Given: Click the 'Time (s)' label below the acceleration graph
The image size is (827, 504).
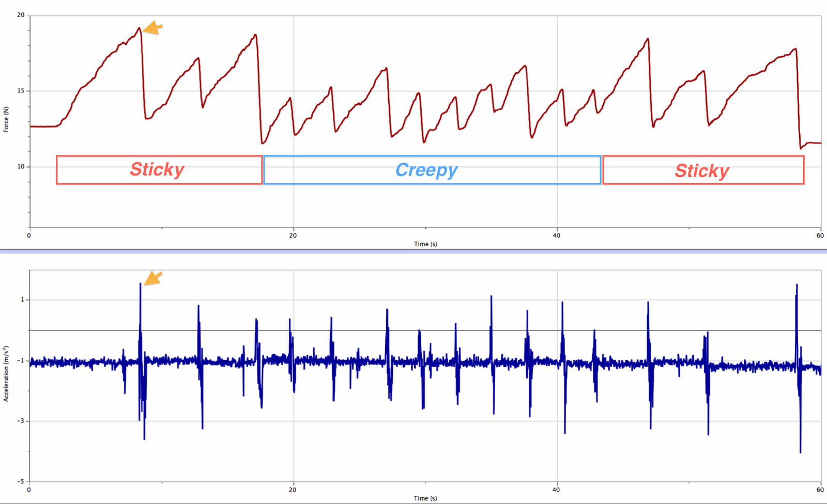Looking at the screenshot, I should click(425, 498).
